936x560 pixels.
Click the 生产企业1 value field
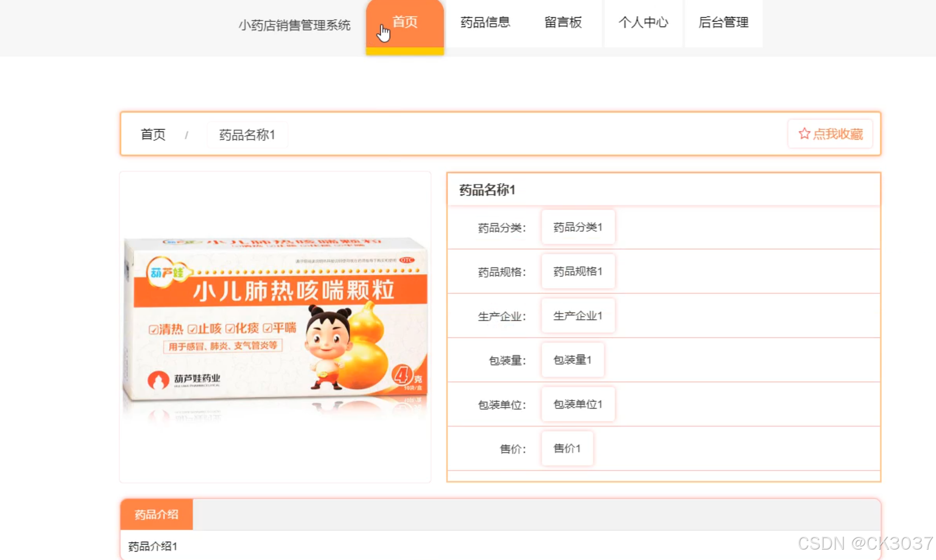[578, 315]
